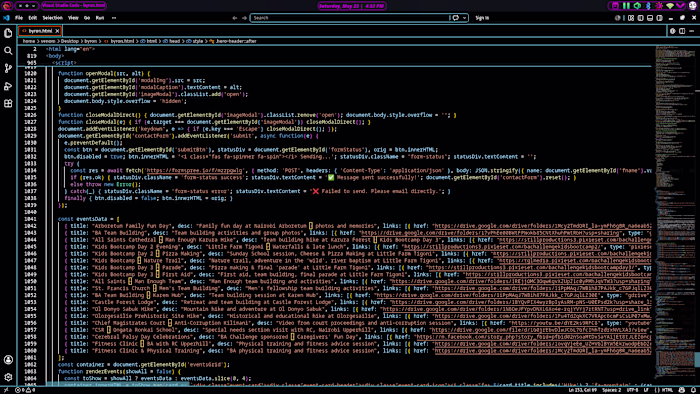
Task: Open the File menu
Action: [19, 18]
